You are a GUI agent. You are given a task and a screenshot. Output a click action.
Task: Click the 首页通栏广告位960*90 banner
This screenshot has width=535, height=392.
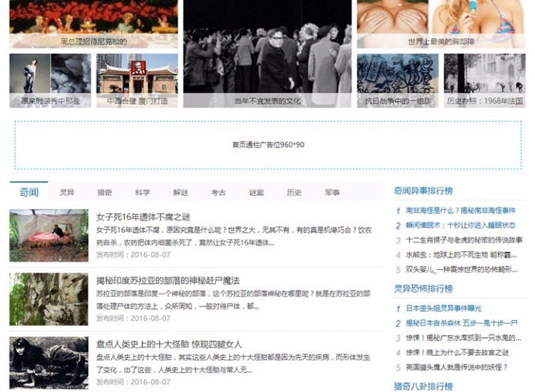268,145
